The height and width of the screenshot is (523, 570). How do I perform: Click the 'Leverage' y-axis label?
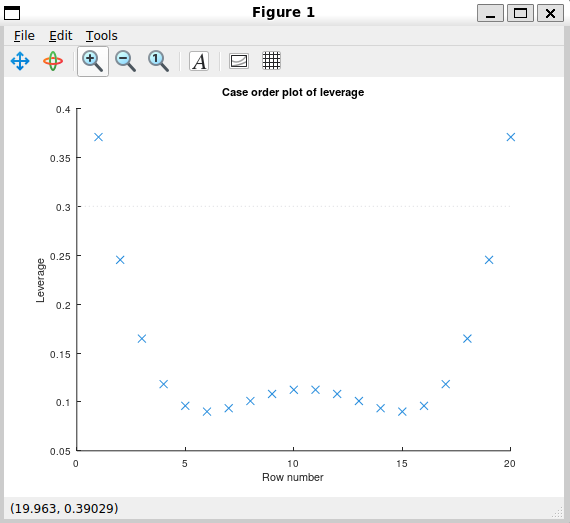(x=40, y=280)
